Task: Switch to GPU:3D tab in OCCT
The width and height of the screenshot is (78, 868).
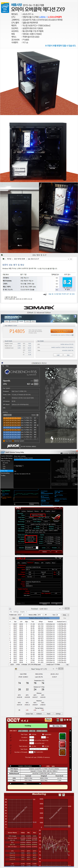Action: (x=32, y=731)
